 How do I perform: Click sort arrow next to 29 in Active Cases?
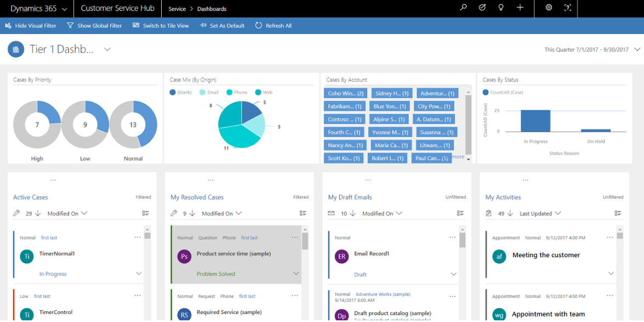point(38,213)
